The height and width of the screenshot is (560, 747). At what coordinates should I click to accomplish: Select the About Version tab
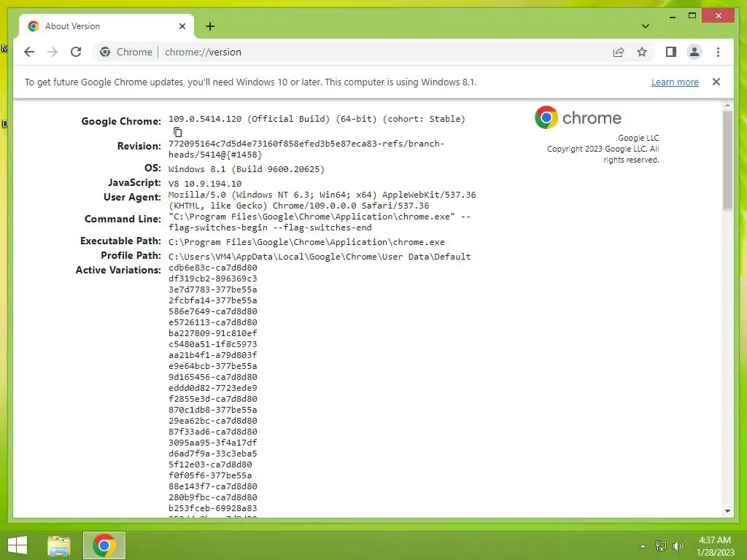click(106, 26)
